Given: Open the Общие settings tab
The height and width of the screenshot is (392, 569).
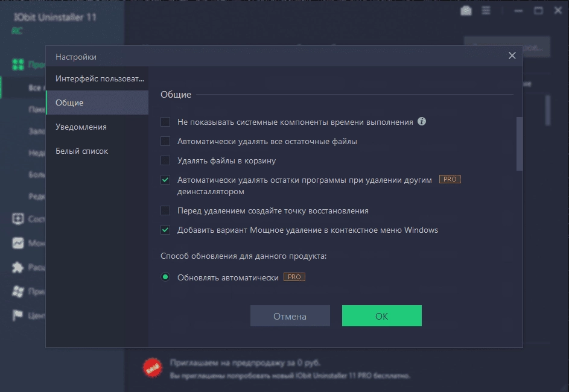Looking at the screenshot, I should pyautogui.click(x=97, y=103).
